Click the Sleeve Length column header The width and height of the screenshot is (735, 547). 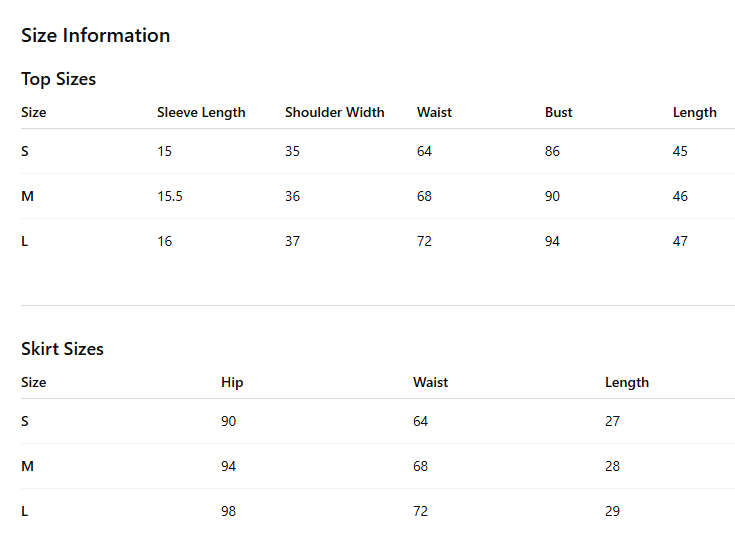coord(201,112)
